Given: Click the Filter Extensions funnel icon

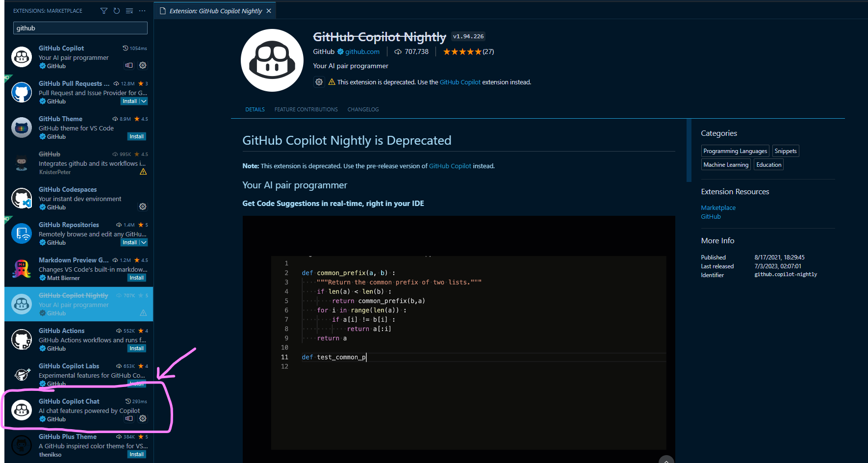Looking at the screenshot, I should [103, 10].
